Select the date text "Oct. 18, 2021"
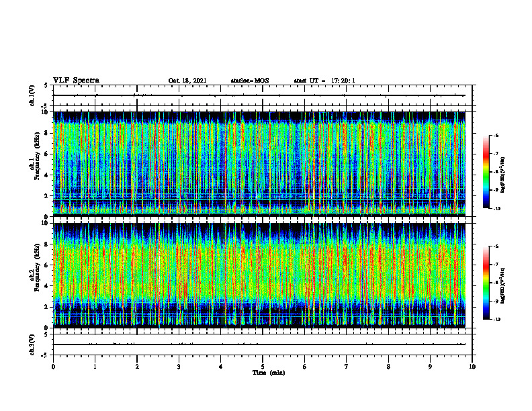The image size is (532, 411). pos(187,81)
